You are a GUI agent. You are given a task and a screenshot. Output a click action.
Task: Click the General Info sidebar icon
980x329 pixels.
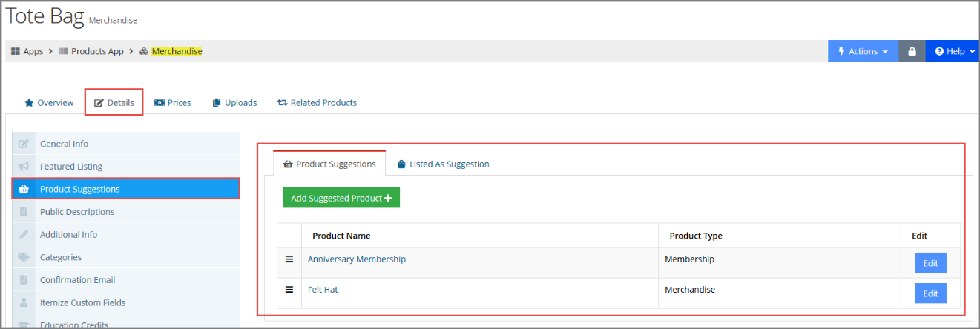(x=24, y=144)
